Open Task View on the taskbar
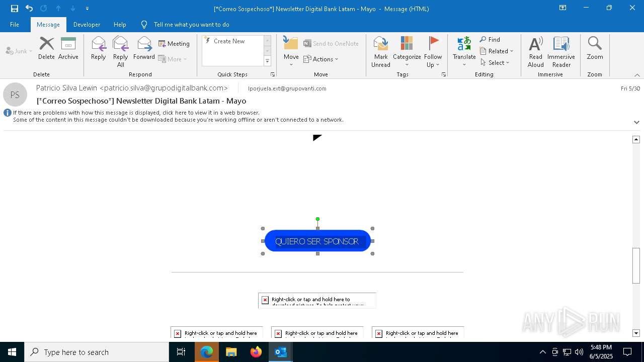The height and width of the screenshot is (362, 644). tap(181, 352)
